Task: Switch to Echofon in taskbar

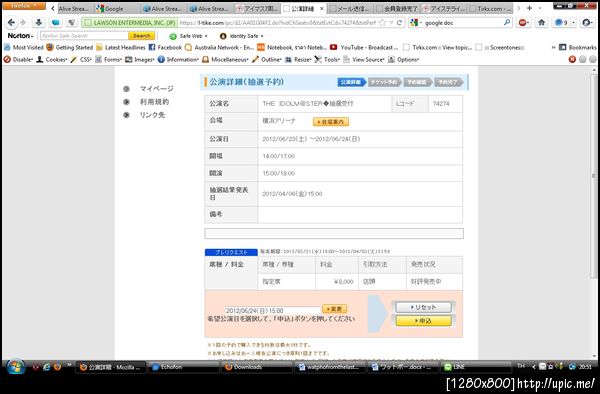Action: (x=184, y=367)
